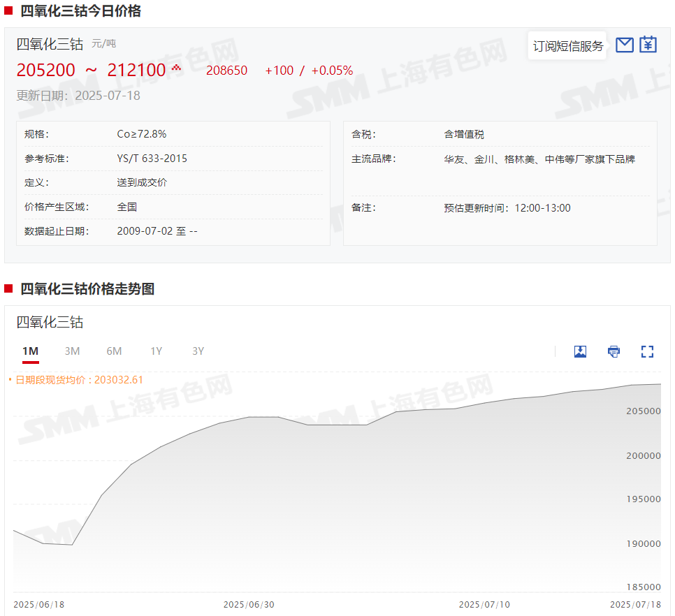675x616 pixels.
Task: Click the calendar yen price icon
Action: point(648,45)
